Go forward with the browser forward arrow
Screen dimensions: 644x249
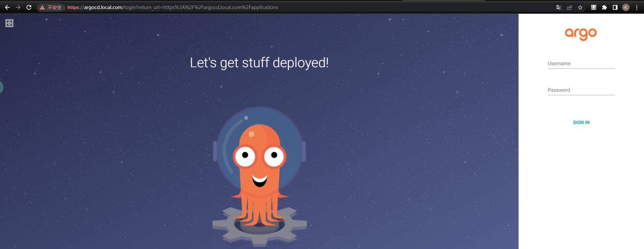[18, 7]
